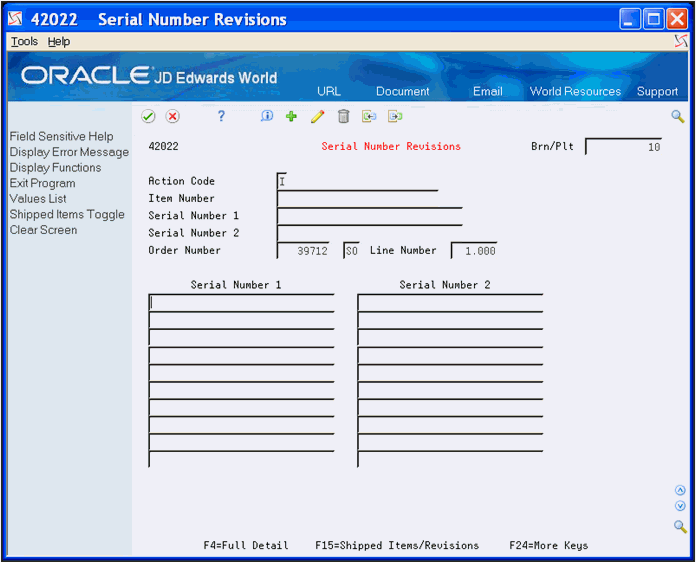Click the last row under Serial Number 2 column
This screenshot has width=696, height=562.
tap(450, 459)
